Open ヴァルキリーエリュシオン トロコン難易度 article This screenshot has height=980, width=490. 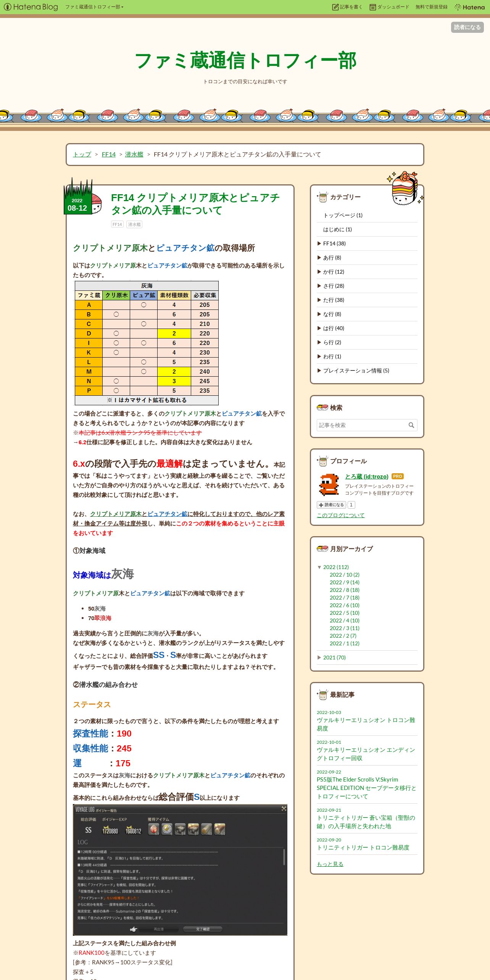point(366,724)
